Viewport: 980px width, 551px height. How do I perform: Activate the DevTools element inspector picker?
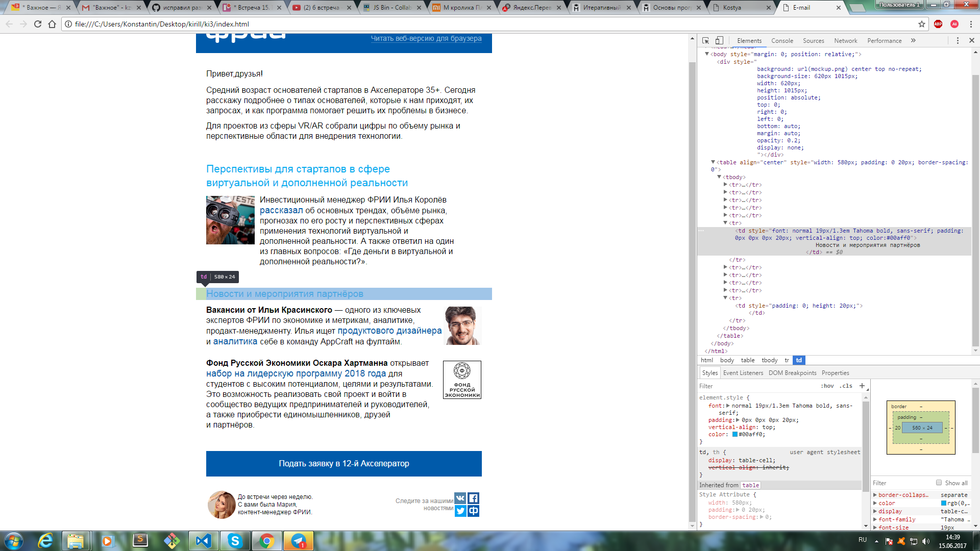706,41
